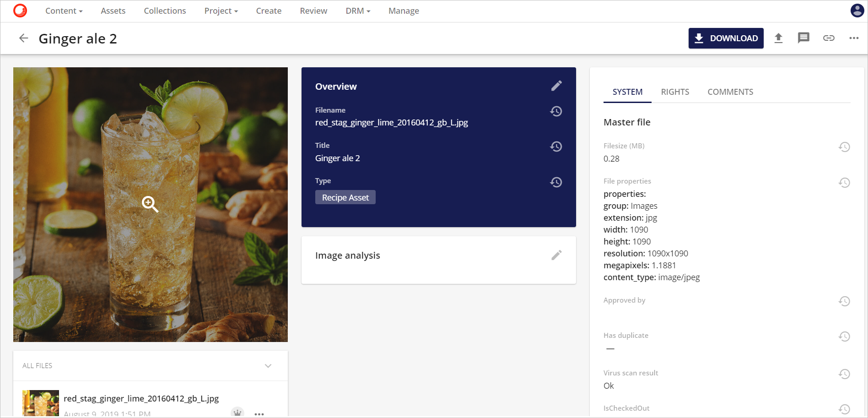Open the DRM dropdown menu
868x418 pixels.
click(358, 11)
